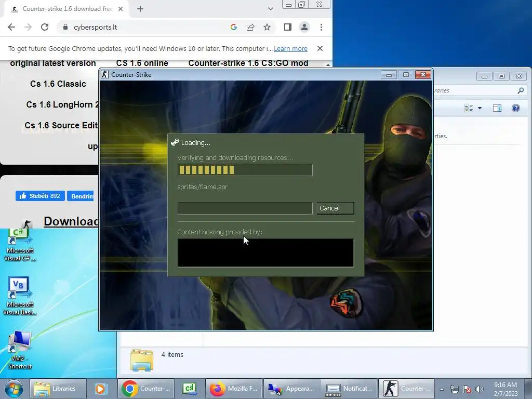Image resolution: width=532 pixels, height=399 pixels.
Task: Open Visual C# taskbar icon
Action: 190,389
